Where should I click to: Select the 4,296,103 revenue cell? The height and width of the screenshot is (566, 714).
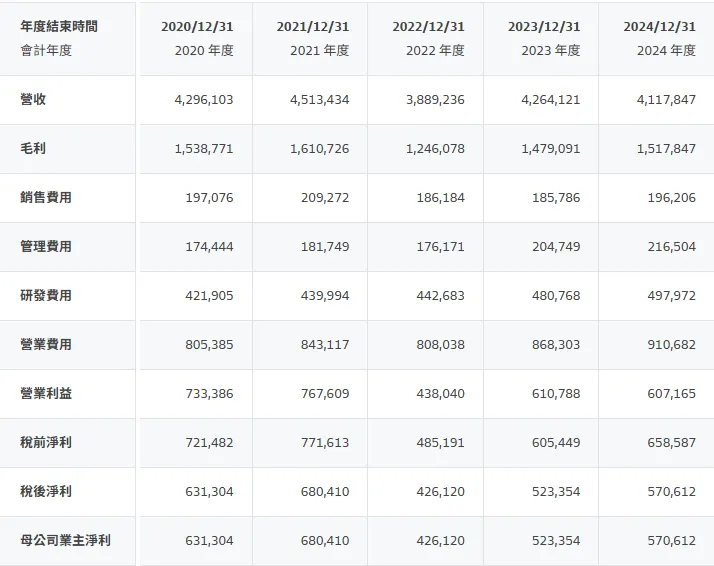tap(203, 100)
